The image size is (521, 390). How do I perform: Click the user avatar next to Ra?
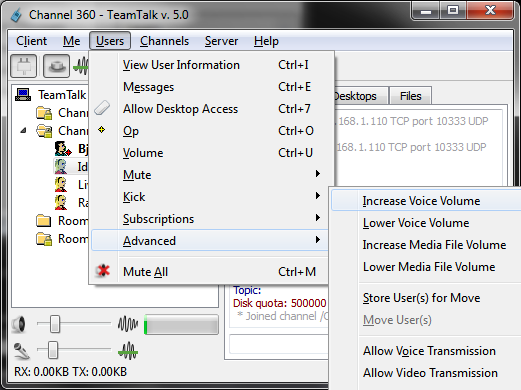[x=61, y=202]
